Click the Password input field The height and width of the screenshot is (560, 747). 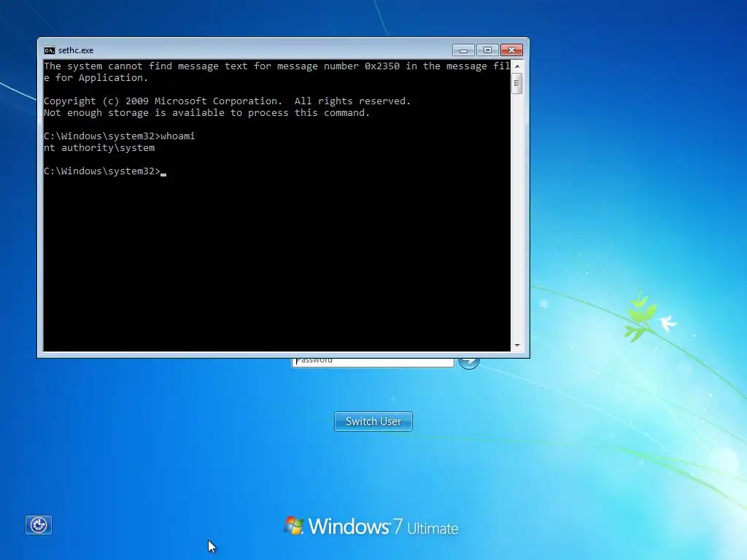pyautogui.click(x=373, y=362)
